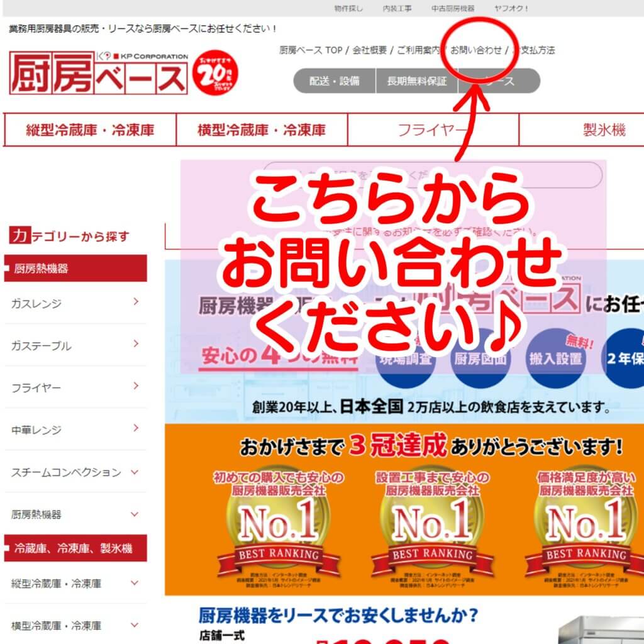Click the arrow next to 中華レンジ
This screenshot has height=644, width=644.
(136, 428)
